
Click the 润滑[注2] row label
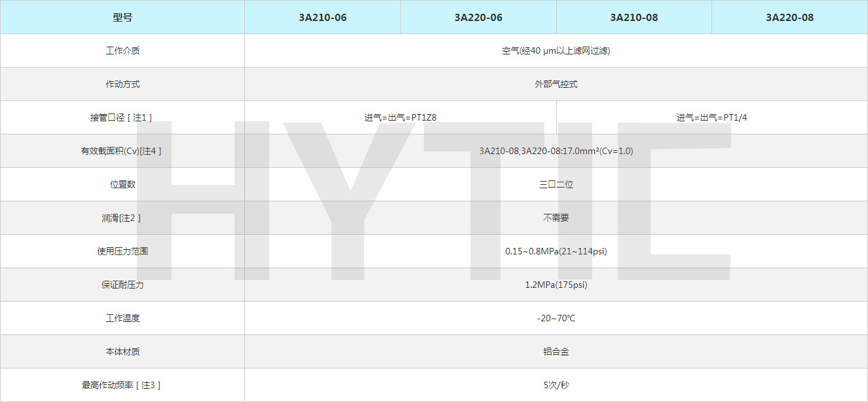click(x=123, y=218)
